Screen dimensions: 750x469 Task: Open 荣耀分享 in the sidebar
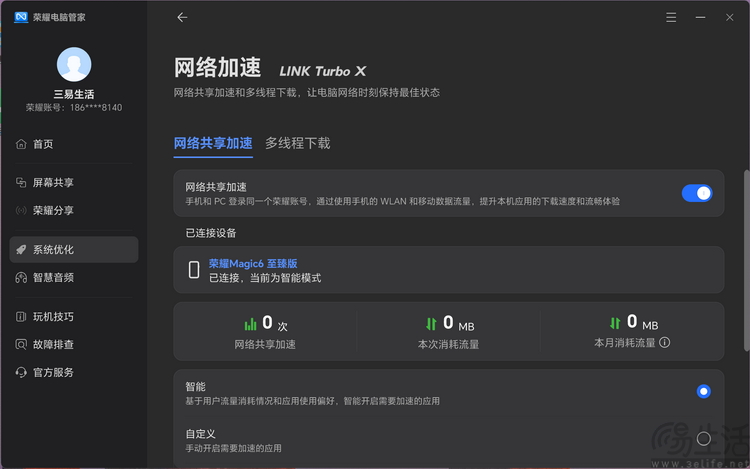pos(74,210)
